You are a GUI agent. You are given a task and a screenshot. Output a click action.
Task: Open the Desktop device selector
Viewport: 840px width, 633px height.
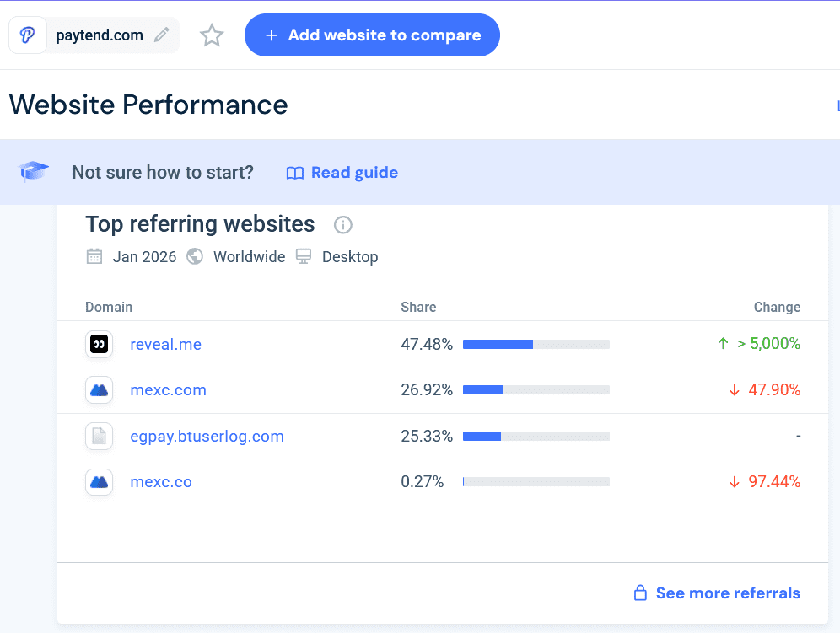pyautogui.click(x=350, y=256)
